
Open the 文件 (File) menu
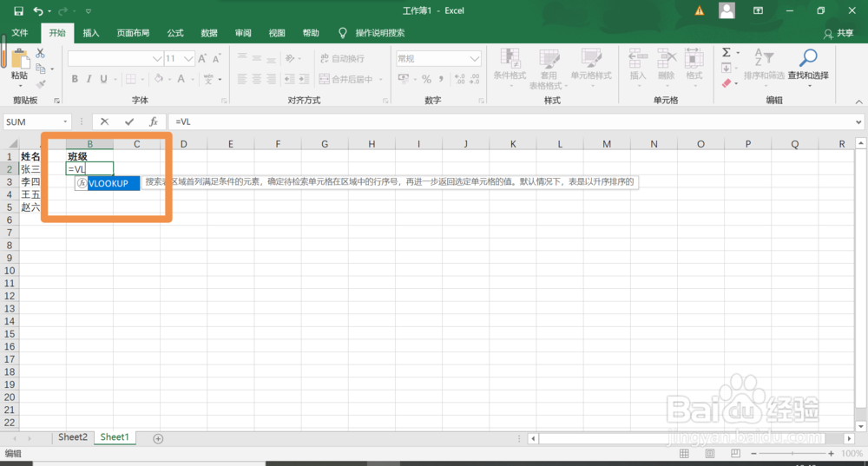coord(20,33)
